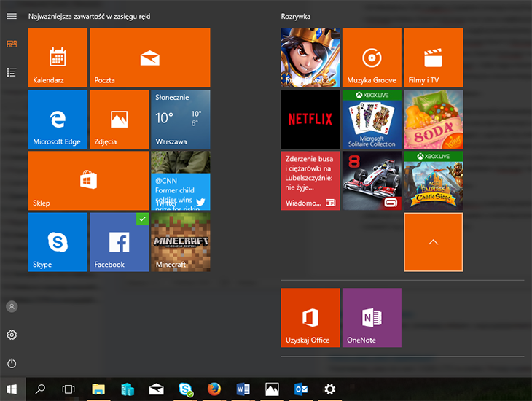Open the Wiadomości news tile
The image size is (532, 401).
point(310,181)
